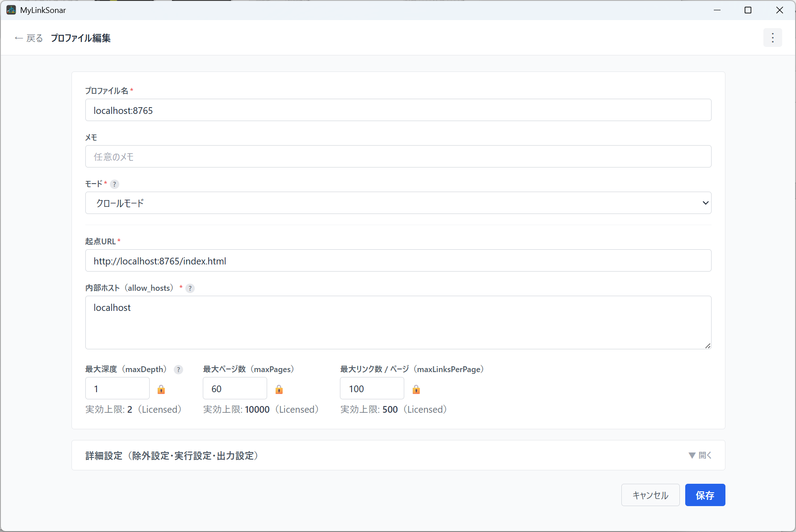Viewport: 796px width, 532px height.
Task: Click the help icon next to モード
Action: pos(114,184)
